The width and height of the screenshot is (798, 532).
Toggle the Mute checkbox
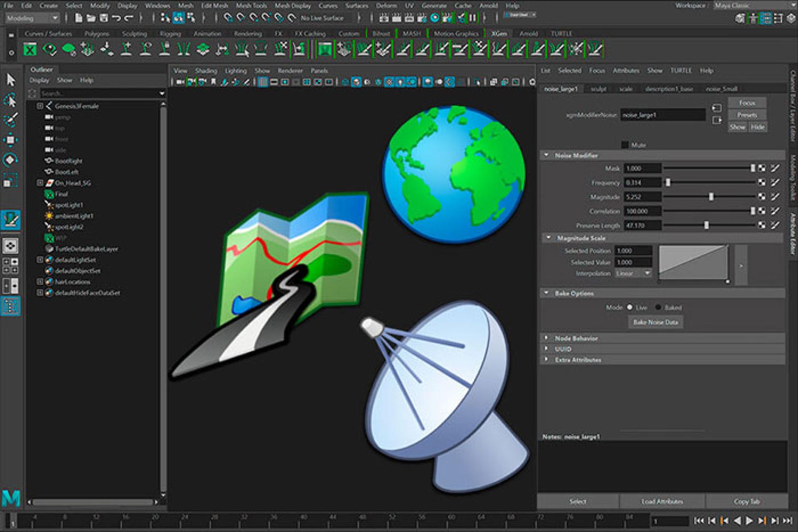(x=625, y=145)
